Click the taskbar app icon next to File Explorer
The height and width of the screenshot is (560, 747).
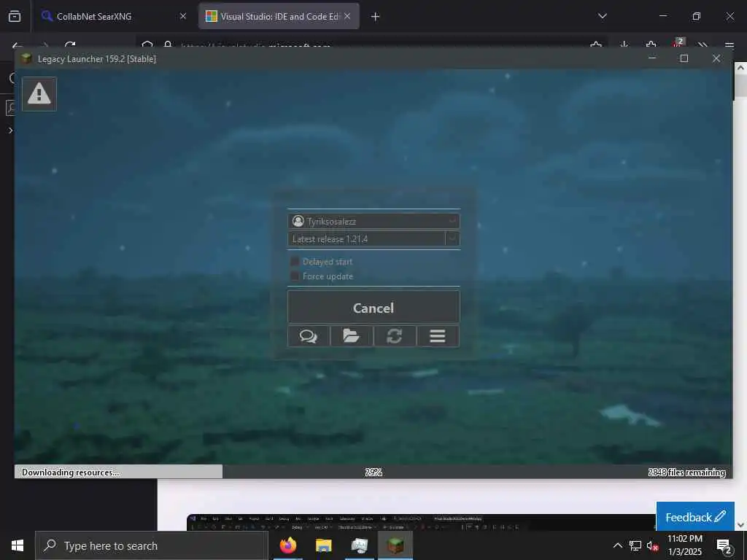tap(359, 545)
